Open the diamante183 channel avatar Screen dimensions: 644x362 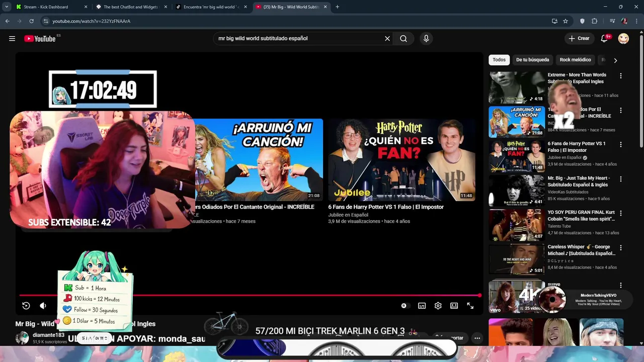(22, 338)
